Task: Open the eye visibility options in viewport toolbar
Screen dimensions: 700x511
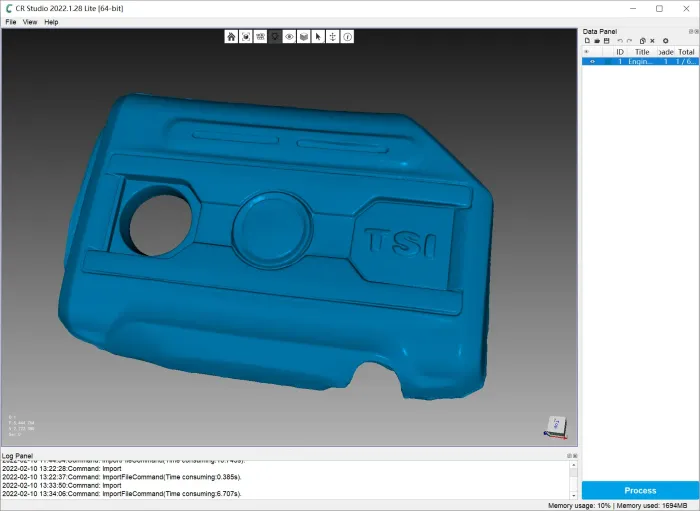Action: pyautogui.click(x=289, y=37)
